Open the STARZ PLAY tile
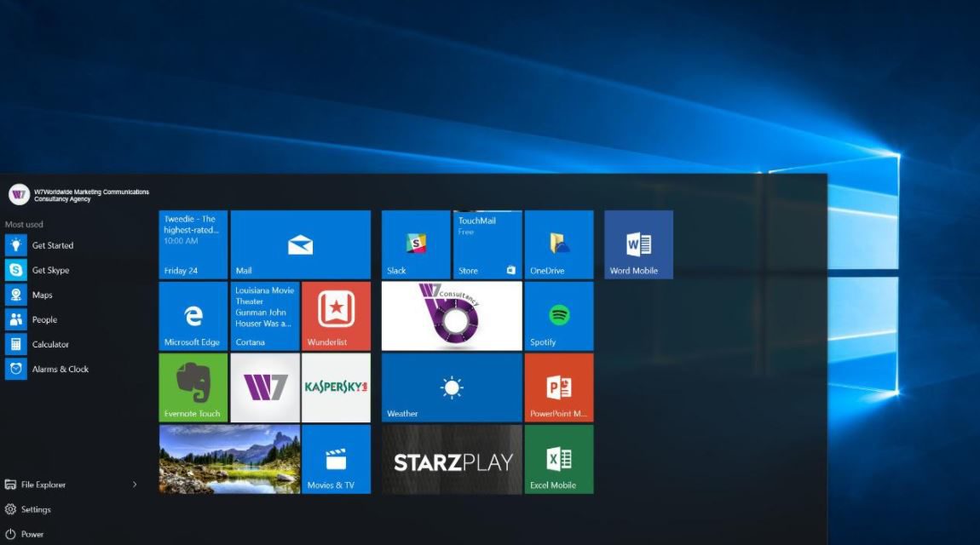 pos(452,460)
